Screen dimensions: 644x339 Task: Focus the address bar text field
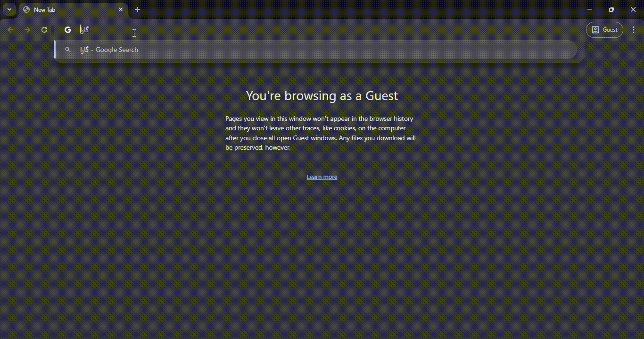click(283, 30)
